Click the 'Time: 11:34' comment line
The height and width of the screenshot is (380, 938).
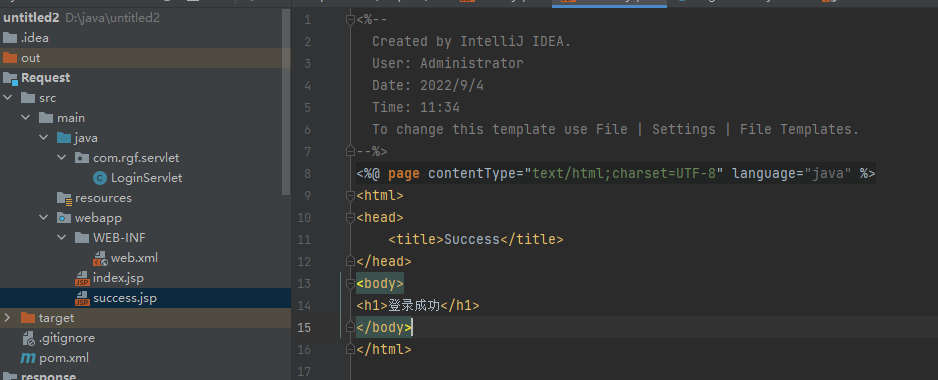click(x=416, y=108)
